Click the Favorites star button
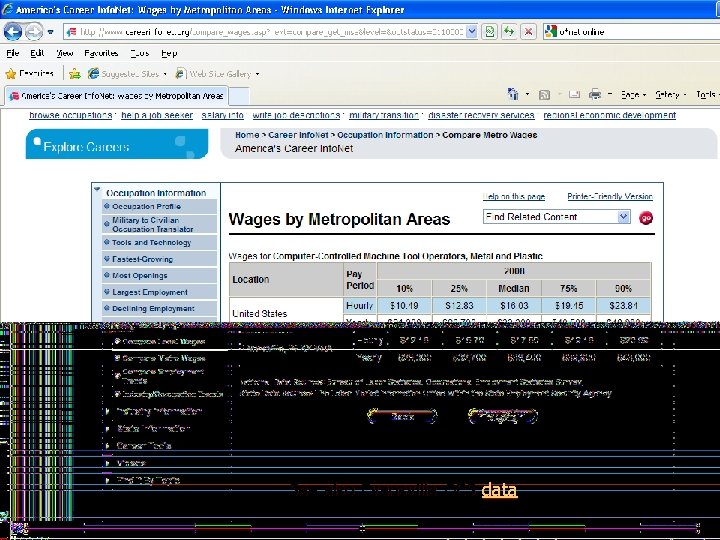Screen dimensions: 720x540 30,73
